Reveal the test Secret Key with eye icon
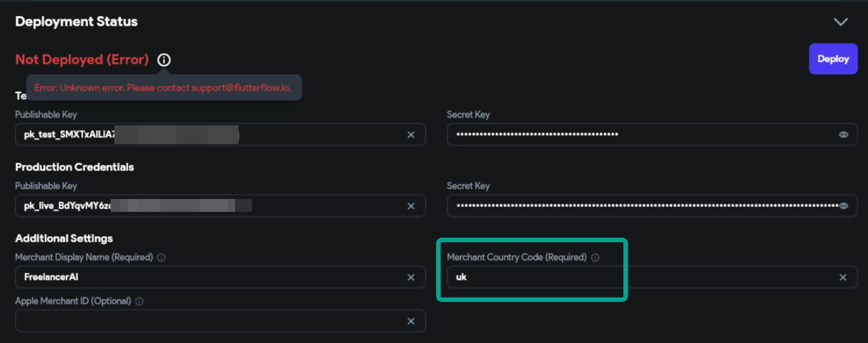This screenshot has width=868, height=343. 844,135
